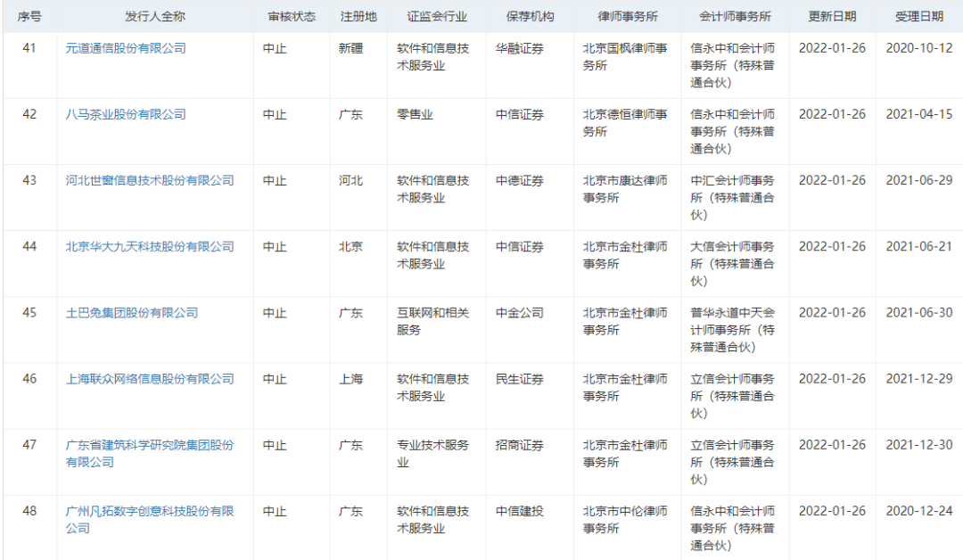Click the 受理日期 column header
Viewport: 963px width, 560px height.
tap(919, 17)
